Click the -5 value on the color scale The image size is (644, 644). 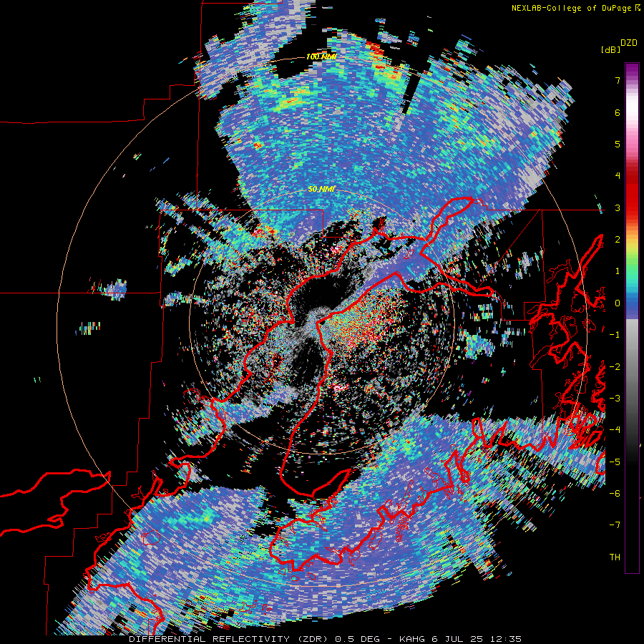[615, 462]
